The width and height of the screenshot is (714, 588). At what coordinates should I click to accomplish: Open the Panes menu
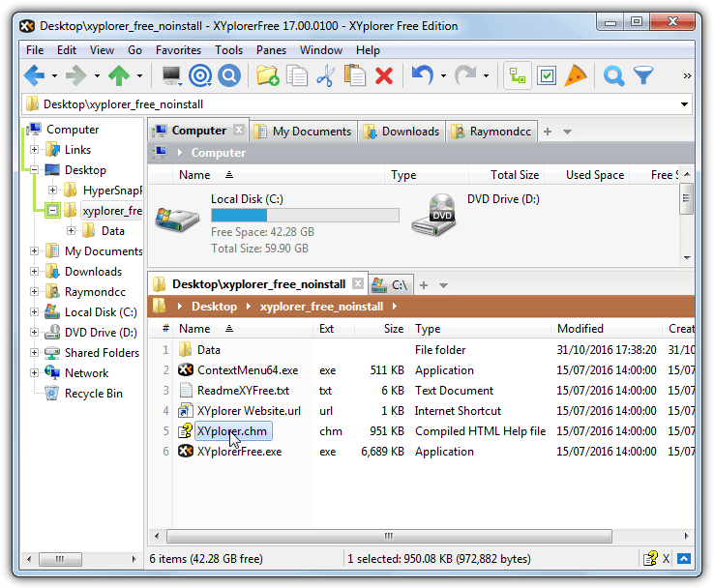point(272,50)
